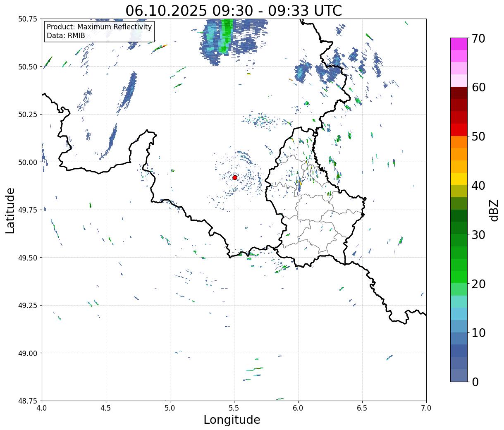The image size is (504, 430).
Task: Click the colorbar tick label 0
Action: click(475, 382)
